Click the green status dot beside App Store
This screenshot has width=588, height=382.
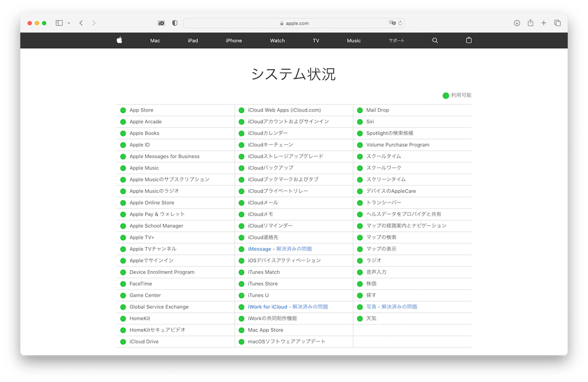pyautogui.click(x=123, y=110)
